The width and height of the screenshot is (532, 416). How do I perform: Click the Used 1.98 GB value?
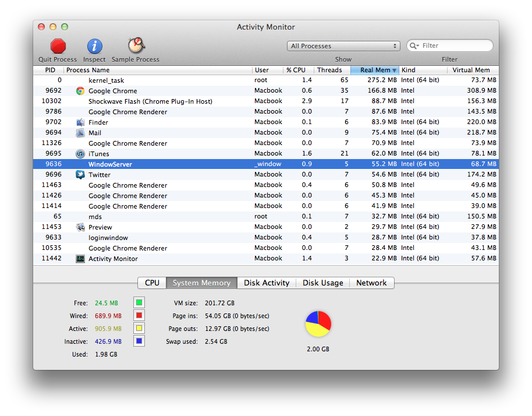point(106,355)
